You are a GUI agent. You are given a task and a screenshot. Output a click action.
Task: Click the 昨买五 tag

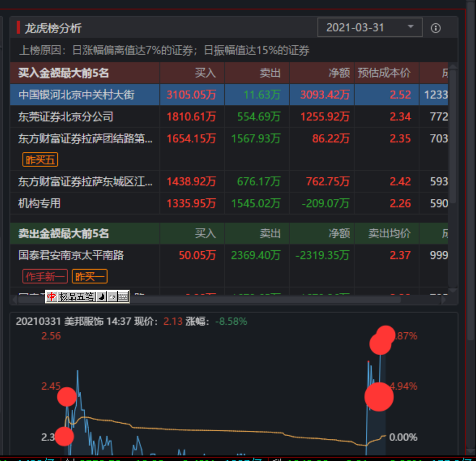pyautogui.click(x=40, y=160)
